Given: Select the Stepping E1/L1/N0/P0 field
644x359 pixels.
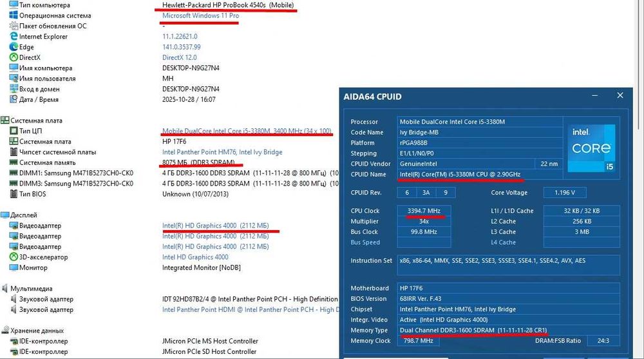Looking at the screenshot, I should pyautogui.click(x=480, y=153).
